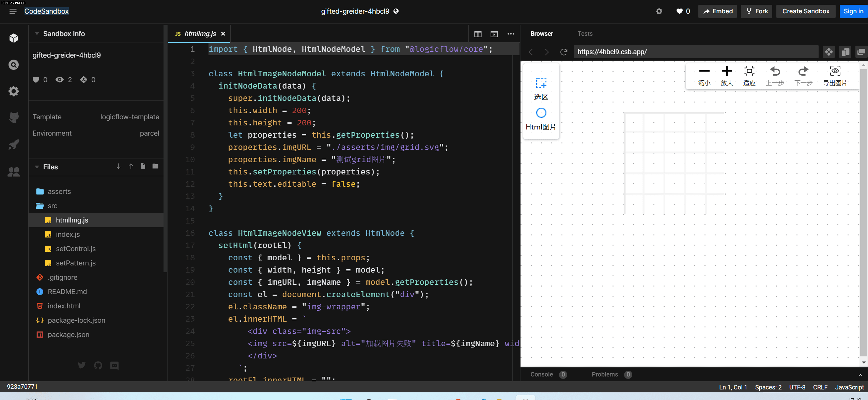Open the editor more options ellipsis
This screenshot has width=868, height=400.
(511, 34)
